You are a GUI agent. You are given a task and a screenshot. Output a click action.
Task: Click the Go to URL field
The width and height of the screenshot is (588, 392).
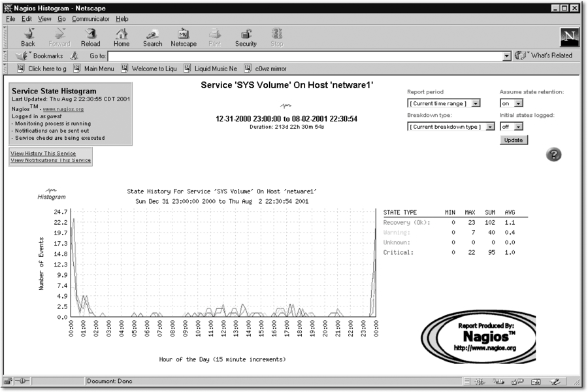(x=307, y=56)
